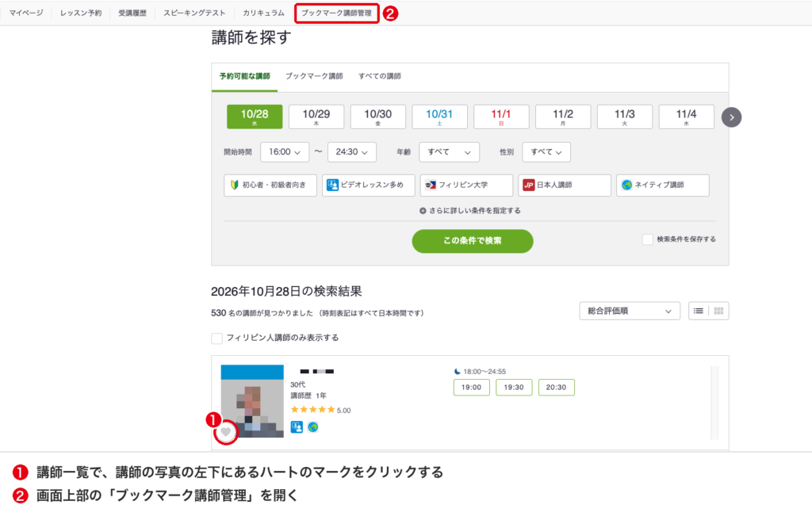Open レッスン予約 menu item
The image size is (812, 516).
pos(81,13)
